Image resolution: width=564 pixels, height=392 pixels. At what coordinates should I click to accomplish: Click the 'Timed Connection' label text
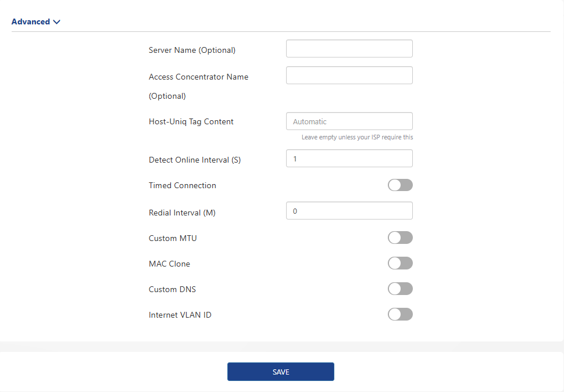(x=182, y=186)
